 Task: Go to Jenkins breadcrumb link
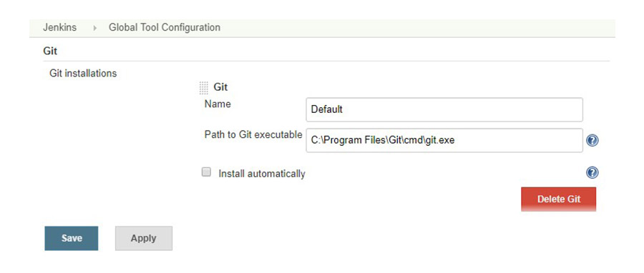coord(59,27)
